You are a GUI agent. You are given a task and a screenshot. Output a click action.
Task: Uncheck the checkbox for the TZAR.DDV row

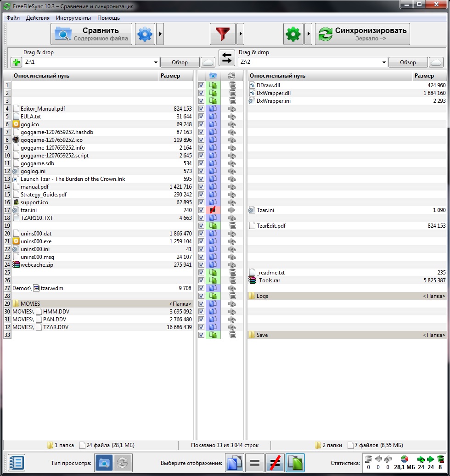pyautogui.click(x=201, y=327)
